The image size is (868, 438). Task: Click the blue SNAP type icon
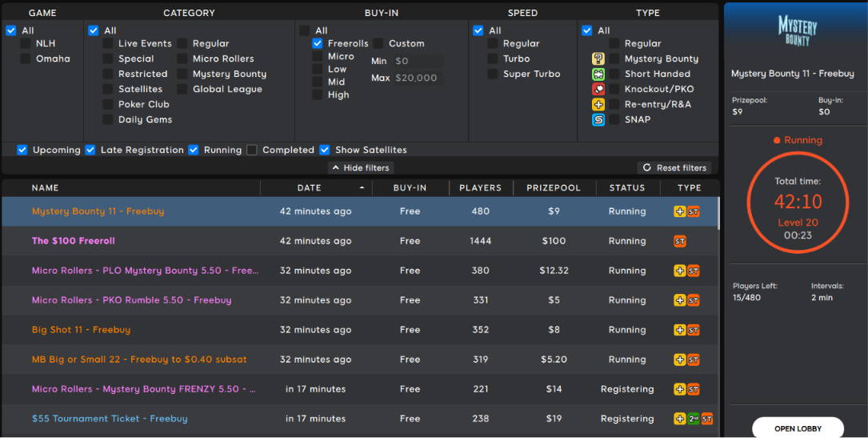click(x=598, y=119)
